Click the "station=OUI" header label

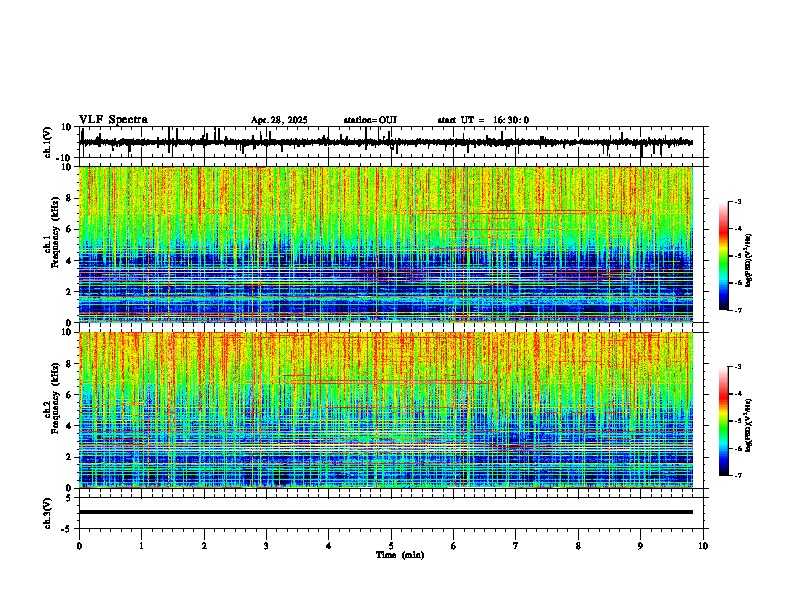370,120
